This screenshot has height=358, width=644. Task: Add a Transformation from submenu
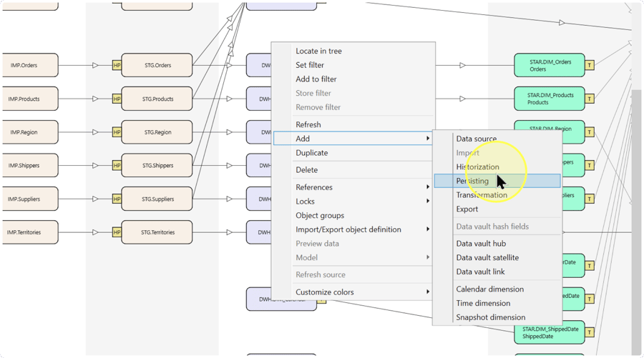tap(497, 195)
